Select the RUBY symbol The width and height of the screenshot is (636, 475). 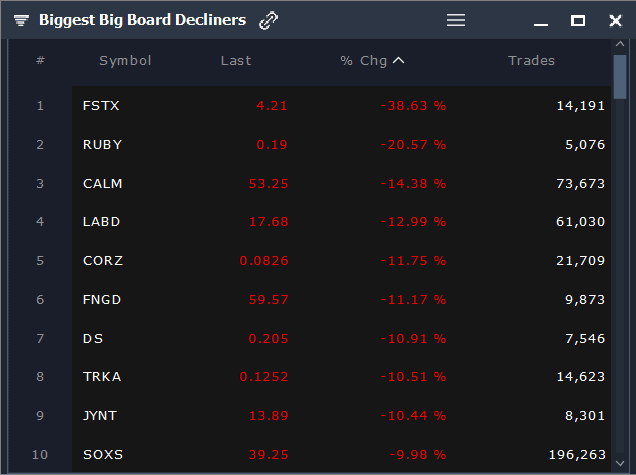pyautogui.click(x=102, y=144)
